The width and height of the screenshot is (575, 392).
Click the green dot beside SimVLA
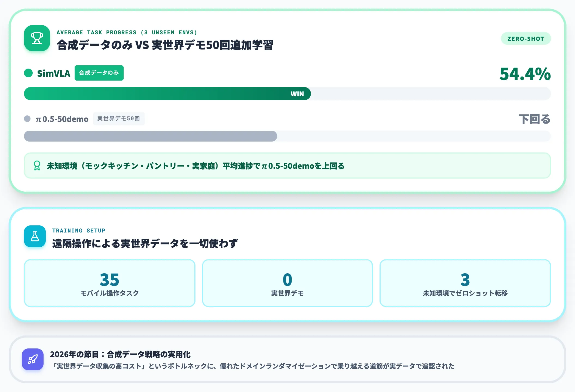tap(28, 73)
